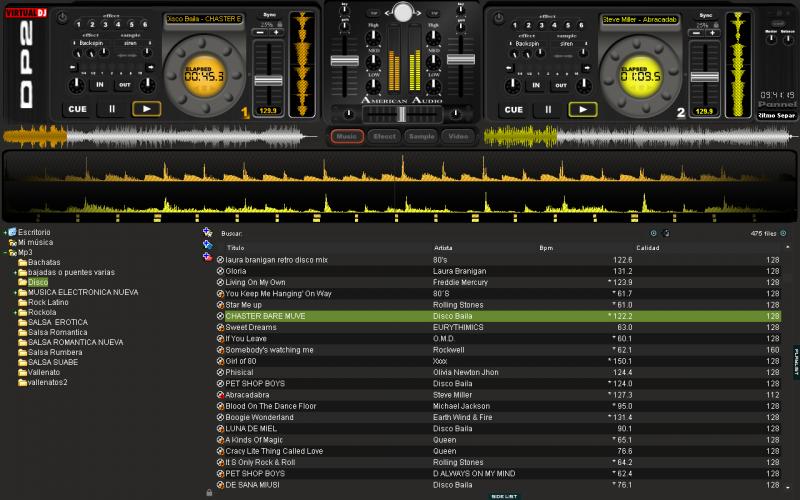Click the right channel Low EQ knob
This screenshot has width=800, height=500.
[x=434, y=87]
